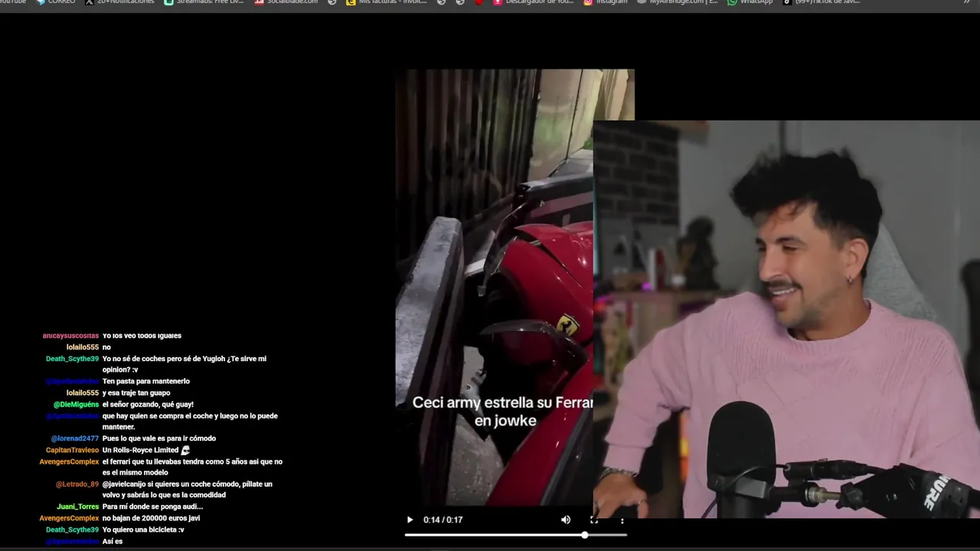Click message 'y esa traje tan guapo'
Image resolution: width=980 pixels, height=551 pixels.
(136, 393)
